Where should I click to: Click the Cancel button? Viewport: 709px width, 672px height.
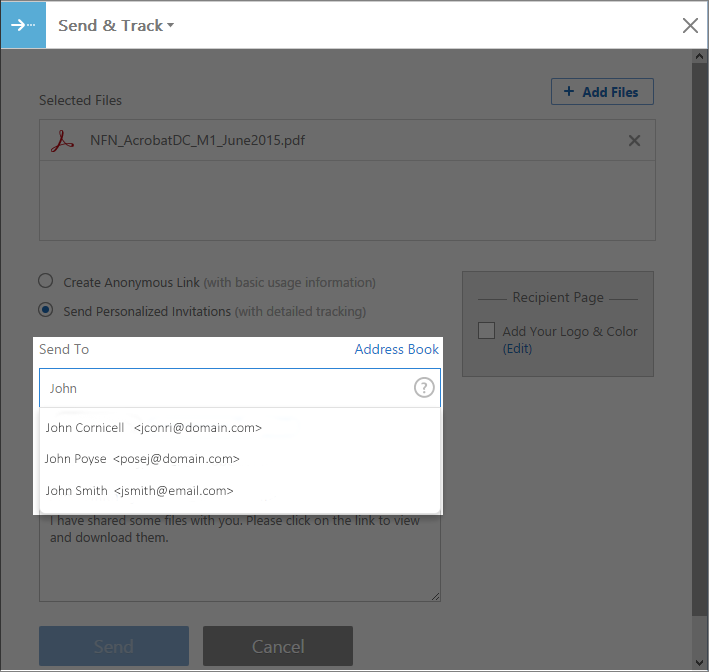pos(278,646)
